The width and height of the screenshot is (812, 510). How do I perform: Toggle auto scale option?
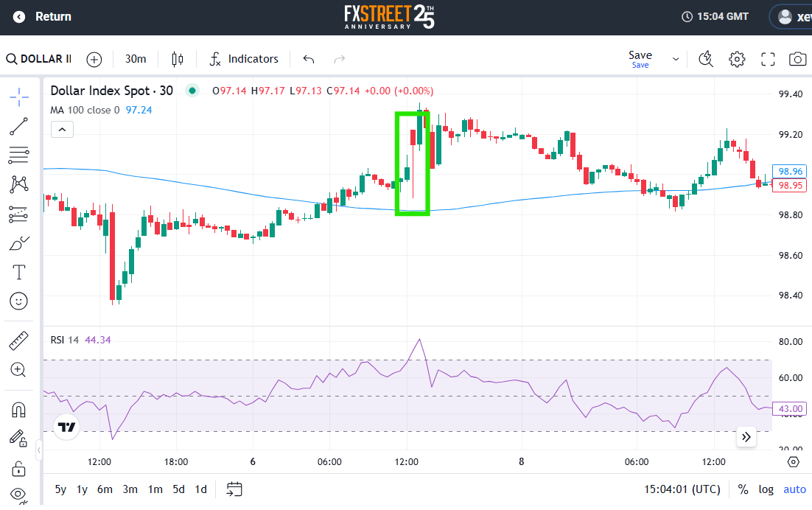(x=794, y=489)
